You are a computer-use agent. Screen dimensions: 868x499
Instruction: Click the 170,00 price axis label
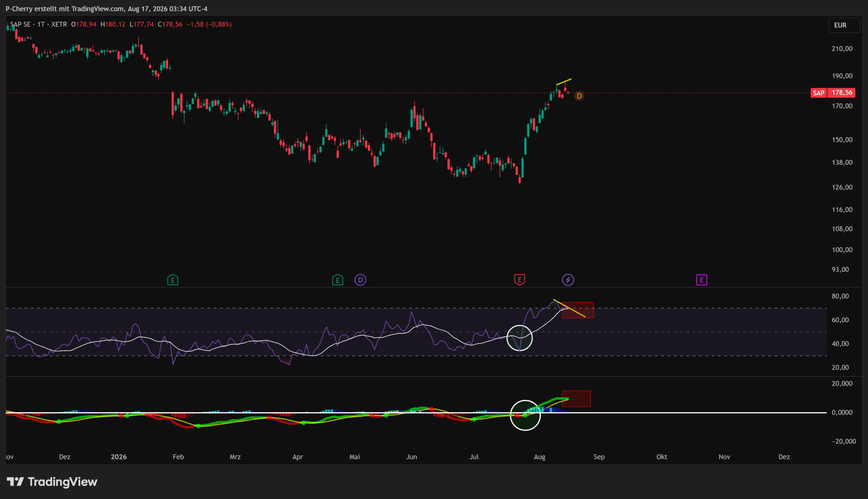click(x=842, y=106)
